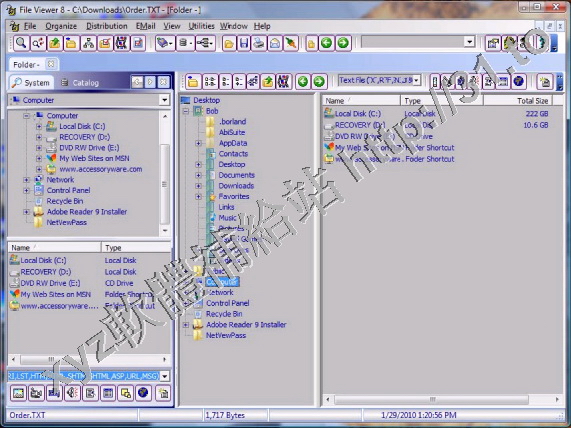Click the search icon with red arrows
571x428 pixels.
tap(38, 43)
